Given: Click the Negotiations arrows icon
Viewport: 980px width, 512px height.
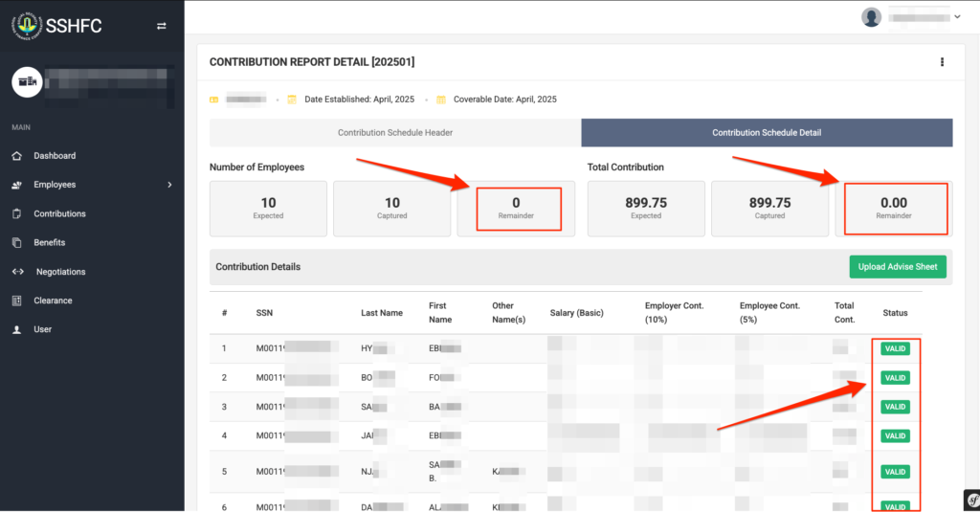Looking at the screenshot, I should [17, 272].
